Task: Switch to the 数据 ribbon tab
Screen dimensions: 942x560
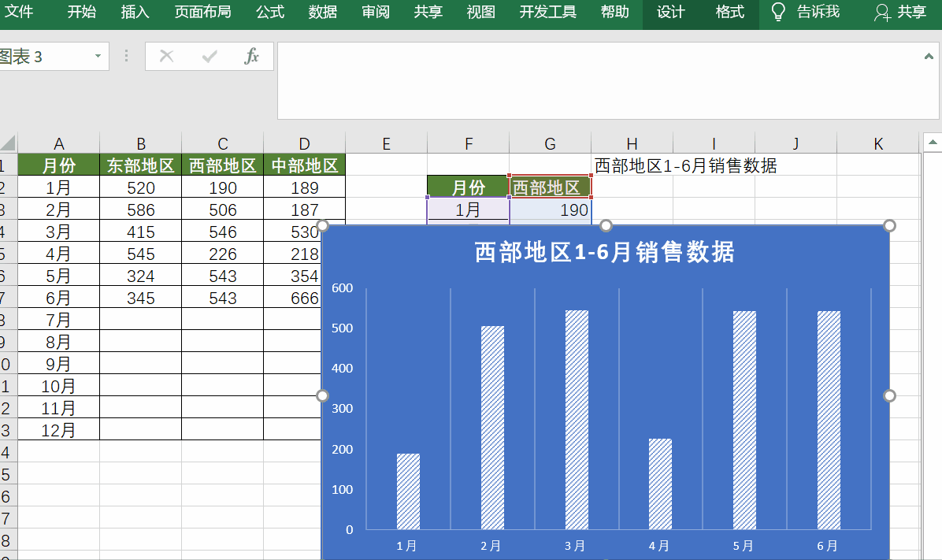Action: (x=322, y=12)
